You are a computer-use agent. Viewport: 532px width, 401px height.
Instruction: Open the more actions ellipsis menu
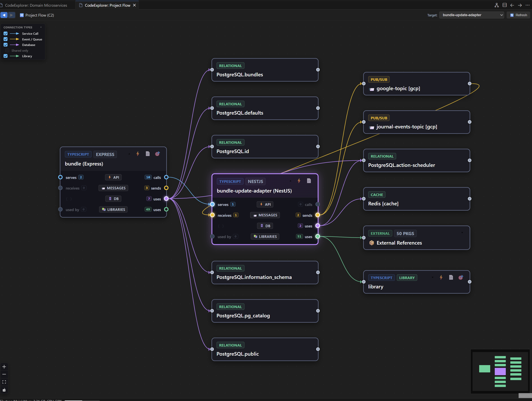pyautogui.click(x=527, y=5)
